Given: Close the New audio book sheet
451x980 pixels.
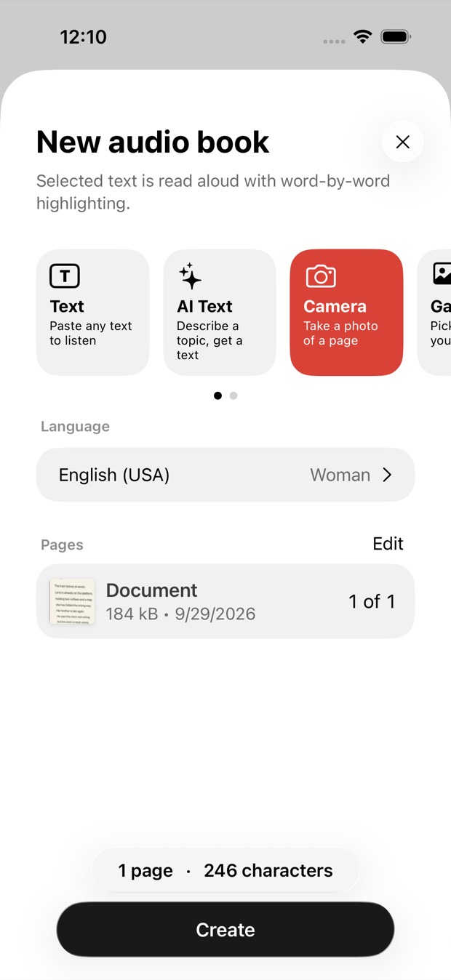Looking at the screenshot, I should (x=402, y=142).
